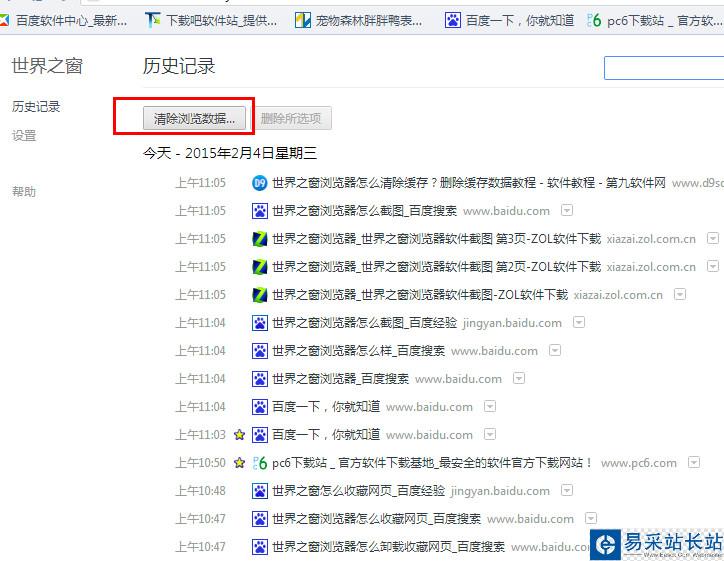Open history link 世界之窗怎么收藏网页_百度经验
724x561 pixels.
[358, 491]
